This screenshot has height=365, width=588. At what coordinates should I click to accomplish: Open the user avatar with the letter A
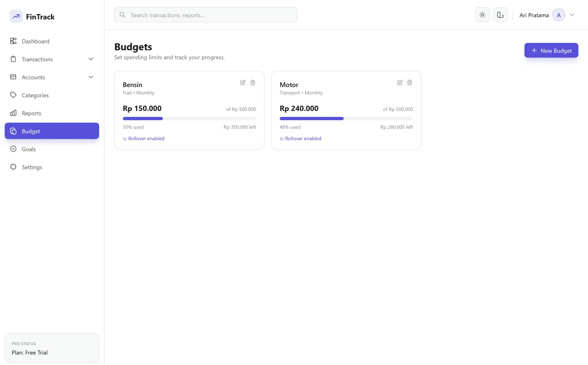pyautogui.click(x=559, y=15)
